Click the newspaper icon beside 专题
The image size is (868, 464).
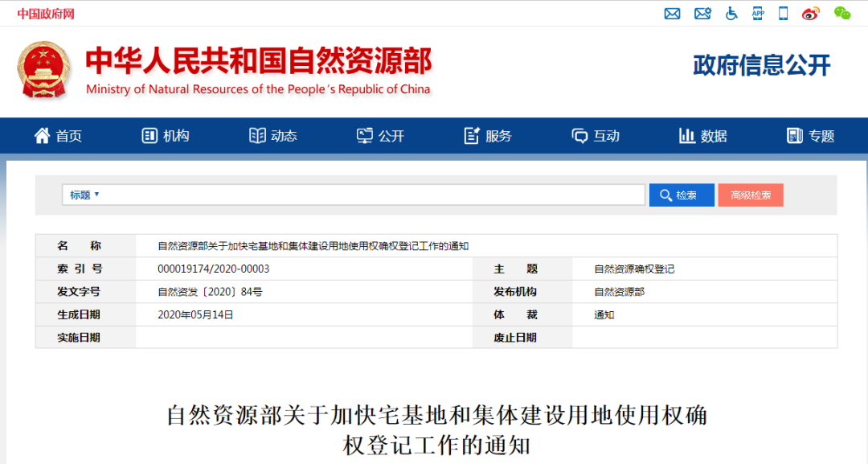pyautogui.click(x=794, y=136)
